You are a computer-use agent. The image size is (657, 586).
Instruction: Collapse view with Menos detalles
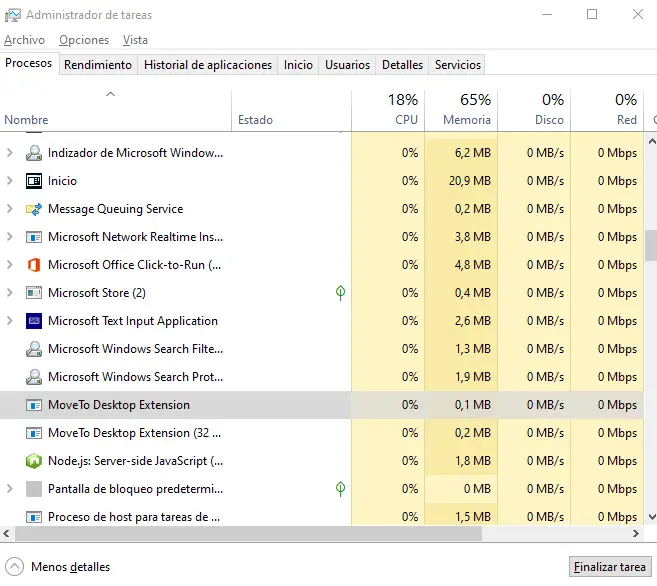tap(60, 567)
